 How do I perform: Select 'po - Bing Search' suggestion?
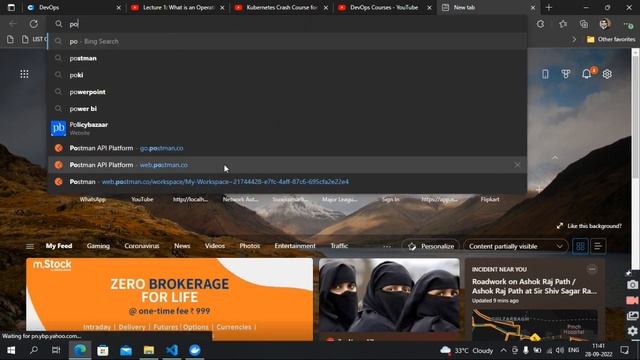point(288,41)
